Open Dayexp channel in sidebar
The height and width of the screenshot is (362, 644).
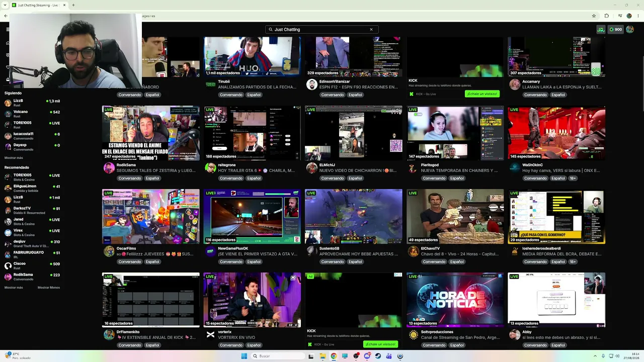pyautogui.click(x=32, y=146)
